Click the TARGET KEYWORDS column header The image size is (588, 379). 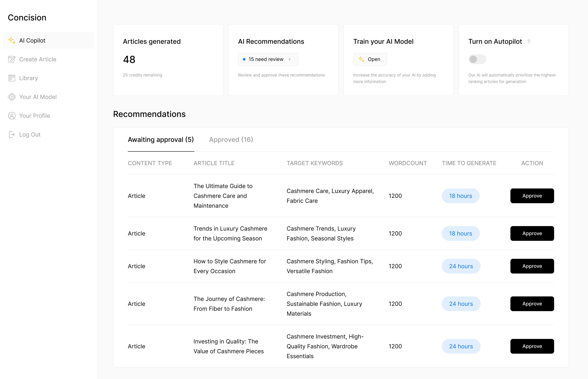tap(315, 163)
